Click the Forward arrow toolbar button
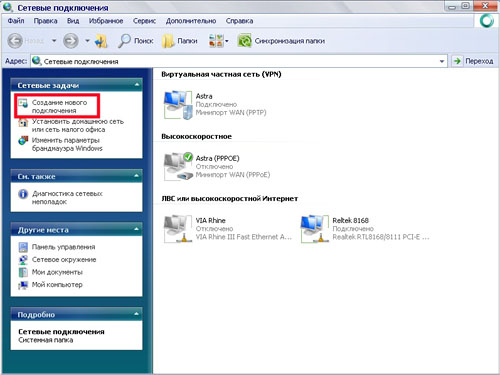This screenshot has width=500, height=375. tap(71, 41)
